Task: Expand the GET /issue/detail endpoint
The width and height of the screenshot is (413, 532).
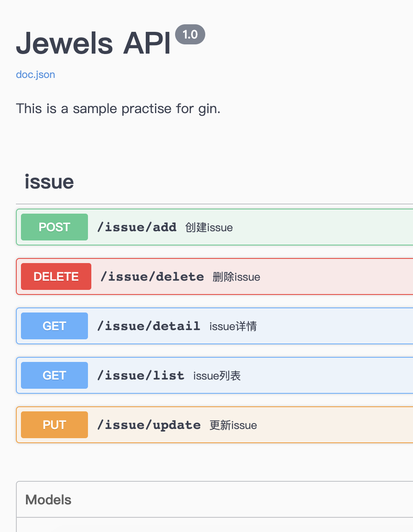Action: coord(209,325)
